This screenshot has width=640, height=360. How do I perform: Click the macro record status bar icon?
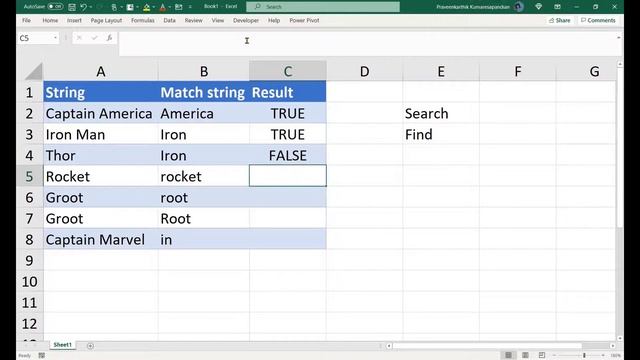click(x=42, y=356)
